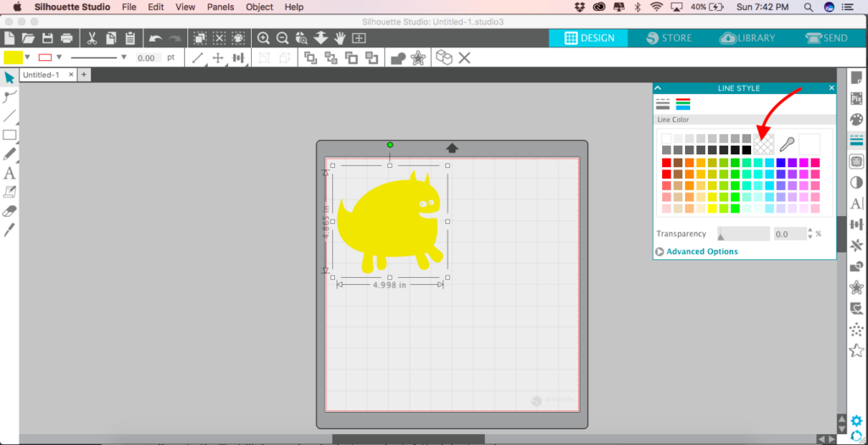868x445 pixels.
Task: Switch to the SEND tab
Action: click(826, 38)
